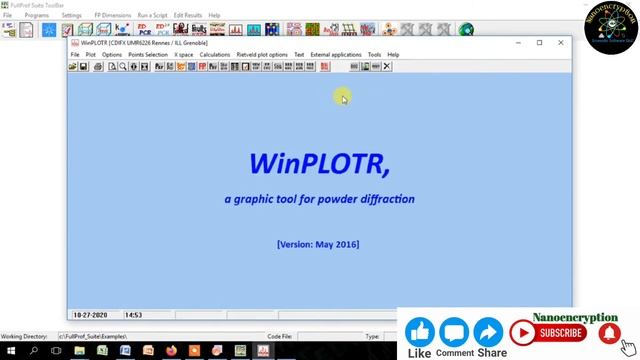Click the red FP icon in WinPLOTR toolbar
640x360 pixels.
pyautogui.click(x=202, y=67)
